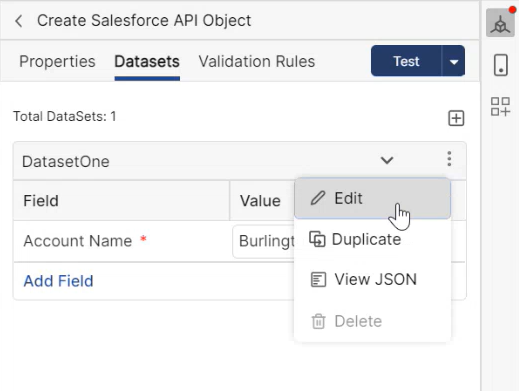This screenshot has height=391, width=519.
Task: Click the add widgets grid-plus icon
Action: tap(500, 107)
